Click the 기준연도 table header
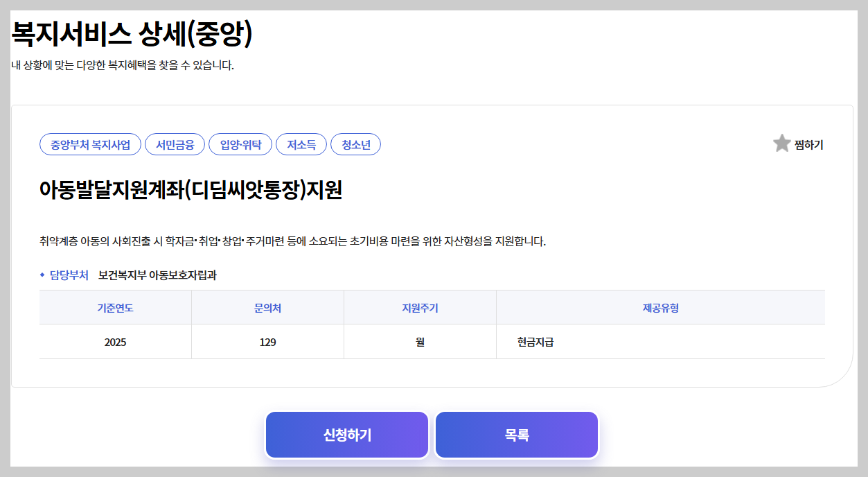 [115, 307]
